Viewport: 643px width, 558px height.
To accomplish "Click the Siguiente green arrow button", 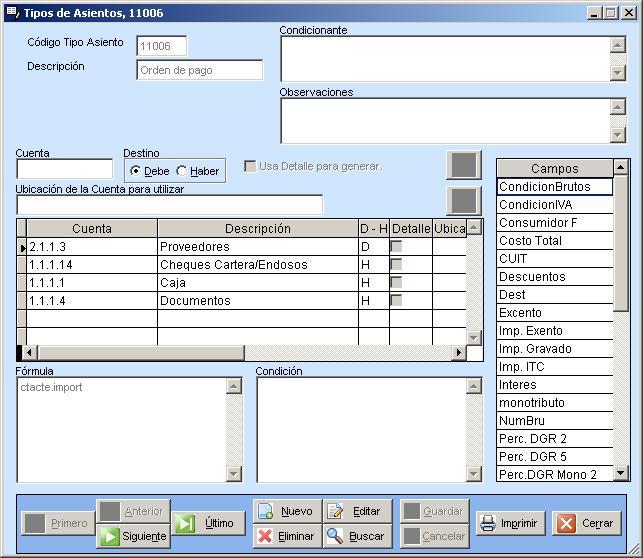I will (x=133, y=536).
